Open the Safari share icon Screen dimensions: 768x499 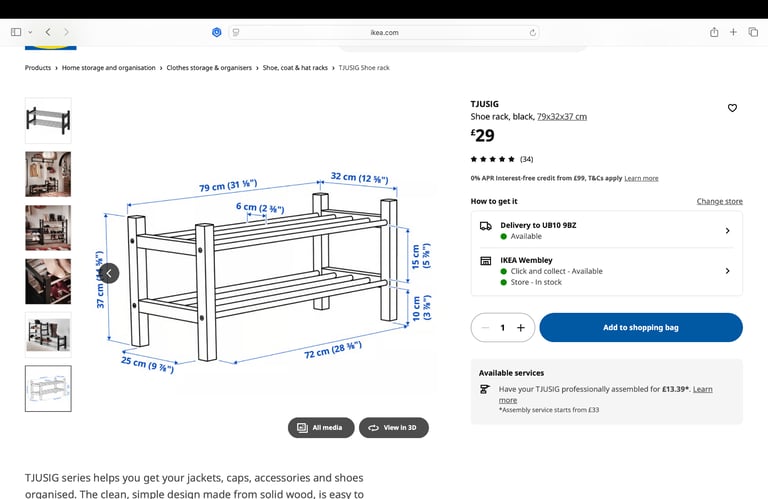714,32
